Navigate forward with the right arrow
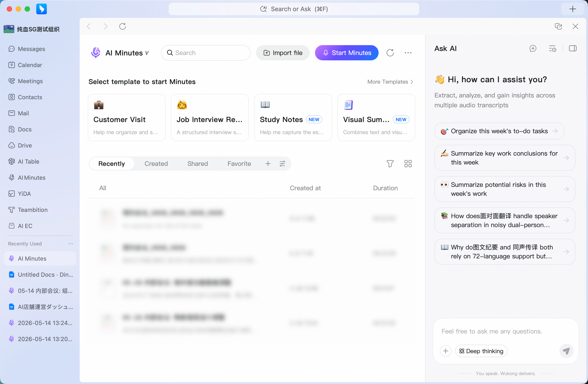The width and height of the screenshot is (588, 384). click(105, 26)
